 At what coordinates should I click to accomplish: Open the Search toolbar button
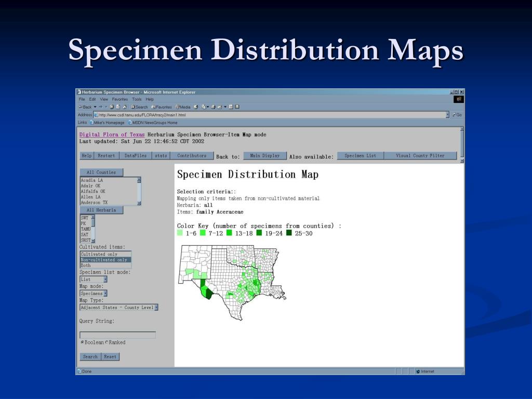point(139,107)
